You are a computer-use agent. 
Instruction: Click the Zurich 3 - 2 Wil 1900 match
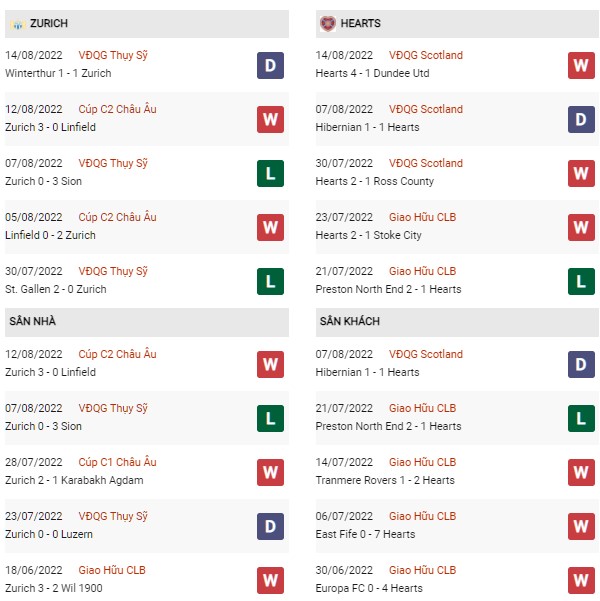pos(54,588)
